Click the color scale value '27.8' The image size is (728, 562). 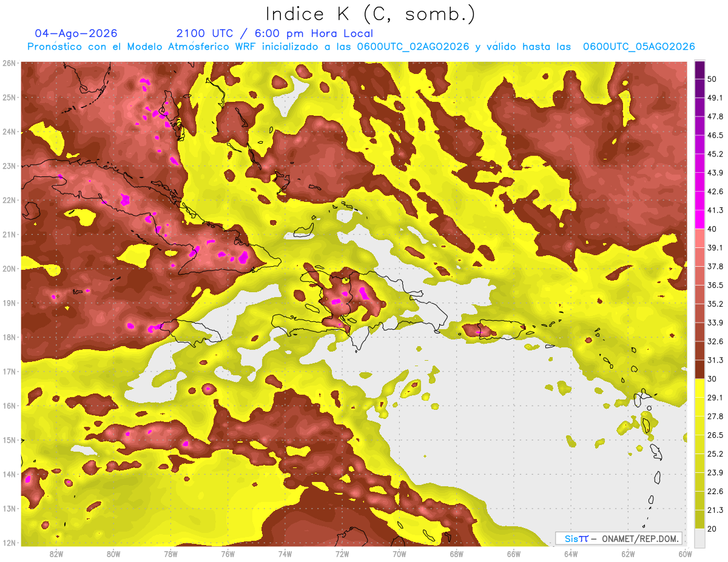pos(716,416)
